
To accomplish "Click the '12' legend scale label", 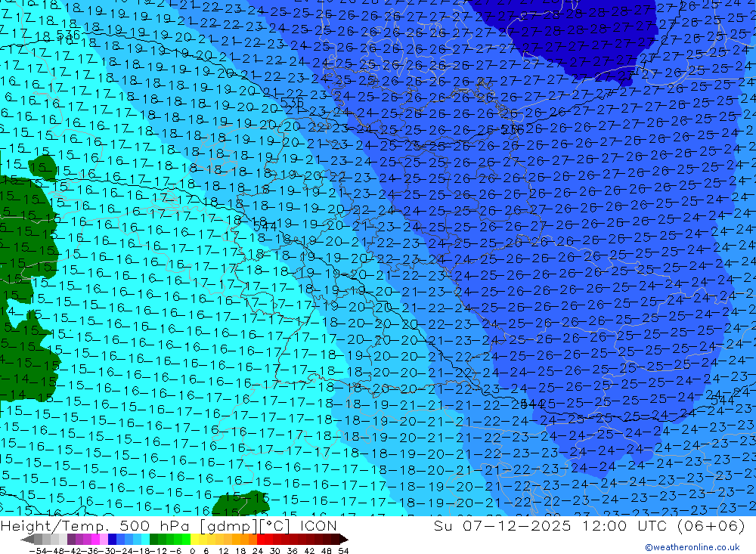I will pos(223,551).
